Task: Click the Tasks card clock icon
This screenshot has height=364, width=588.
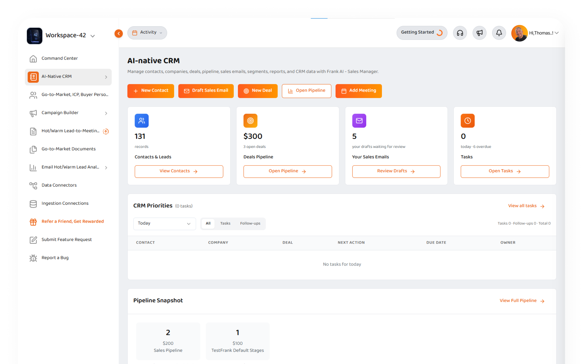Action: 467,121
